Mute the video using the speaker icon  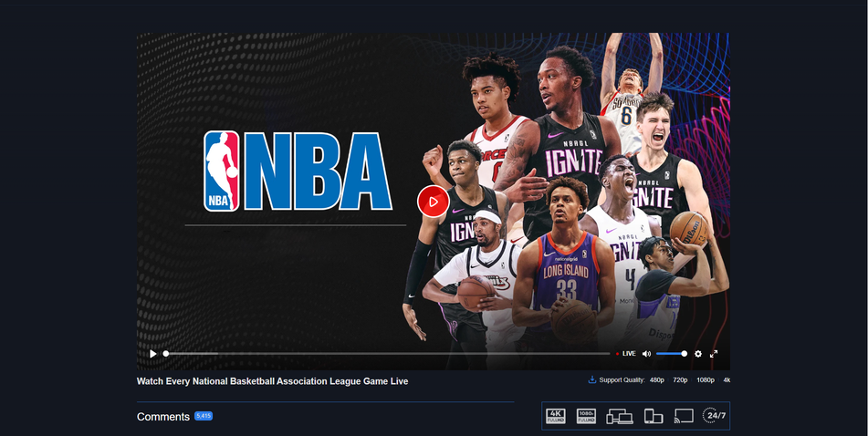point(646,354)
